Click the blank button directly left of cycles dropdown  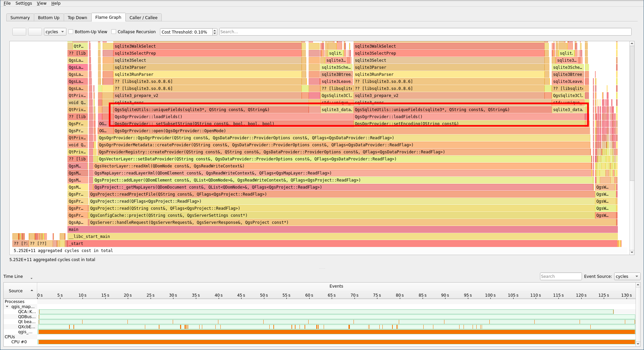pyautogui.click(x=35, y=32)
